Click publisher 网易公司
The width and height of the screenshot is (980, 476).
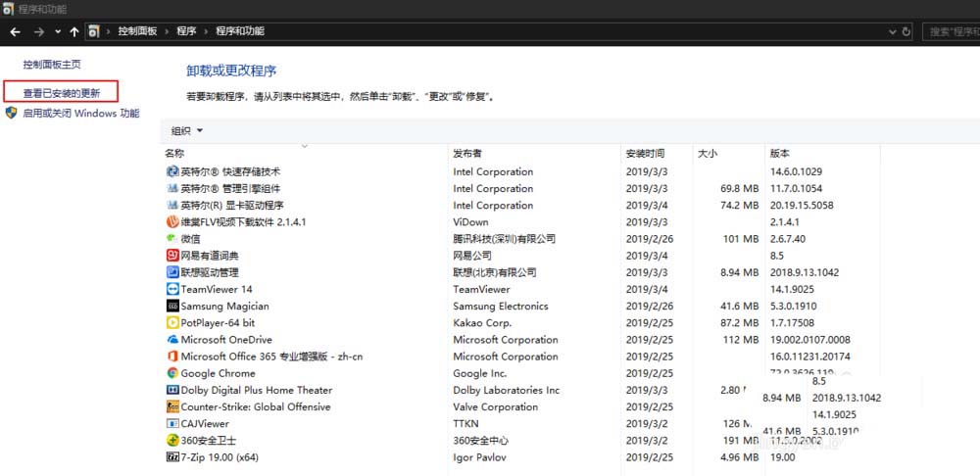[x=472, y=256]
